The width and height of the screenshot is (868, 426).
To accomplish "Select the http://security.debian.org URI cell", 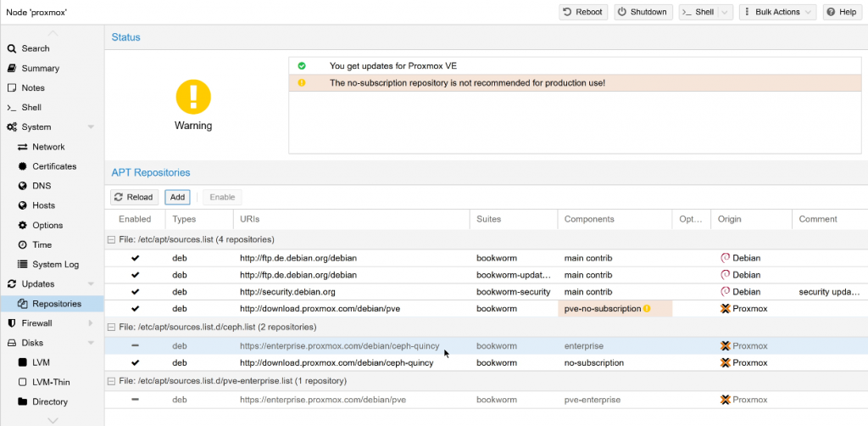I will coord(352,292).
